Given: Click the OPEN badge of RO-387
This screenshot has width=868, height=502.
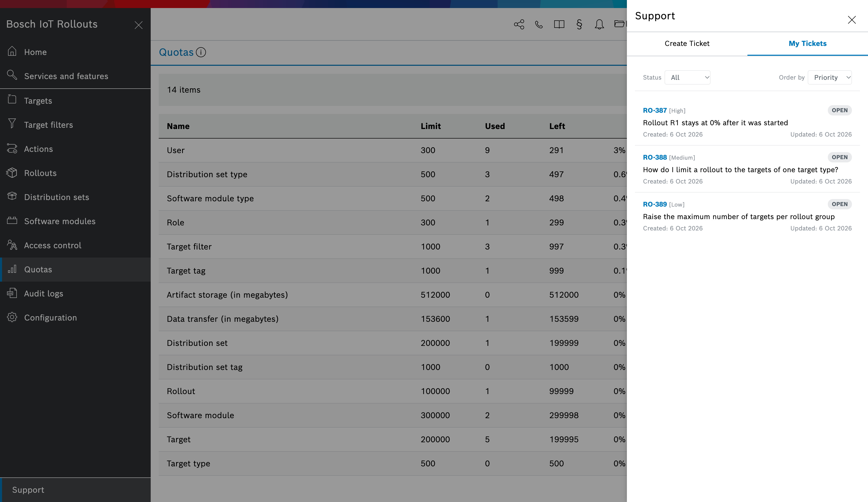Looking at the screenshot, I should tap(840, 110).
